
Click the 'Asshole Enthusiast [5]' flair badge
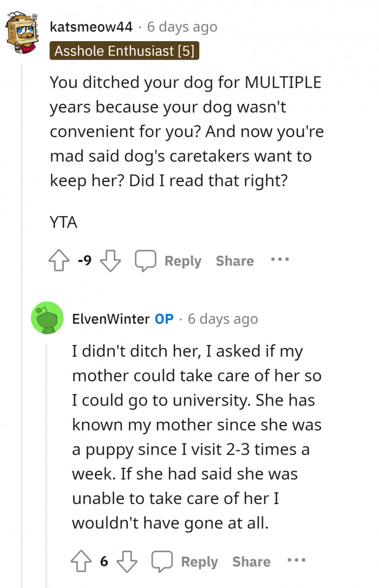124,51
